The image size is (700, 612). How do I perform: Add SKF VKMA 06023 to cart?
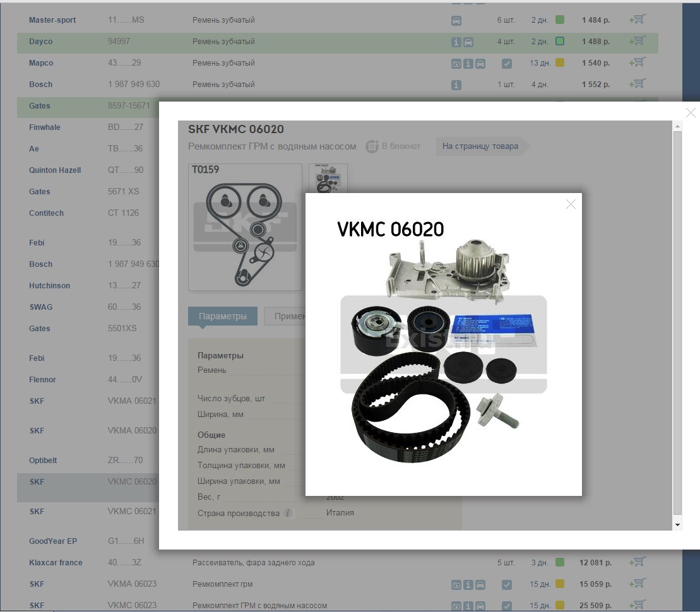637,584
